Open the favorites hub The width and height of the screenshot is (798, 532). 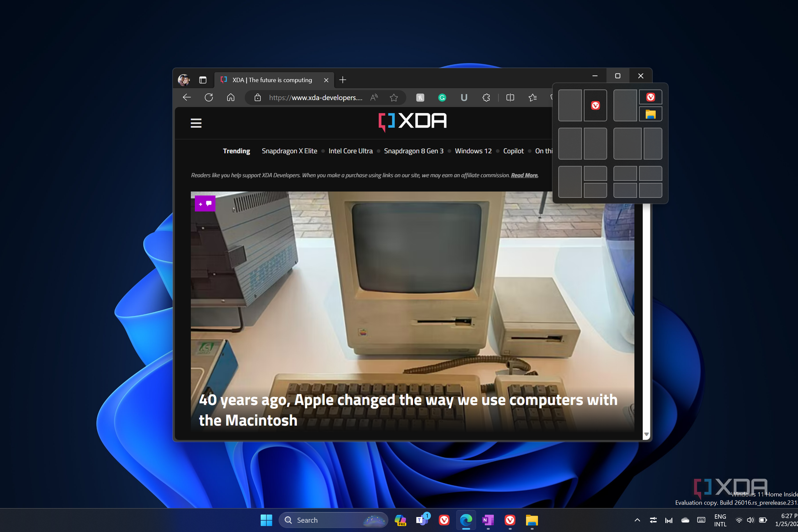532,97
